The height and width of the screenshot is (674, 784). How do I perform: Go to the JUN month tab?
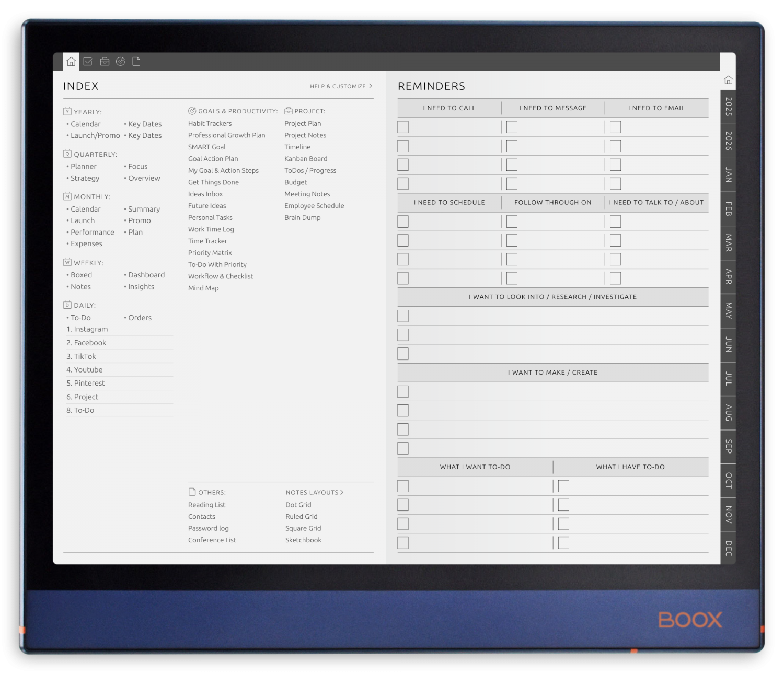[728, 344]
